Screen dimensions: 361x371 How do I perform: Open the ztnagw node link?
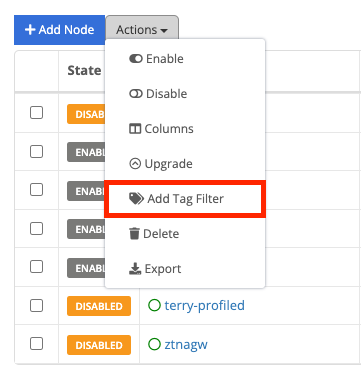[x=186, y=344]
